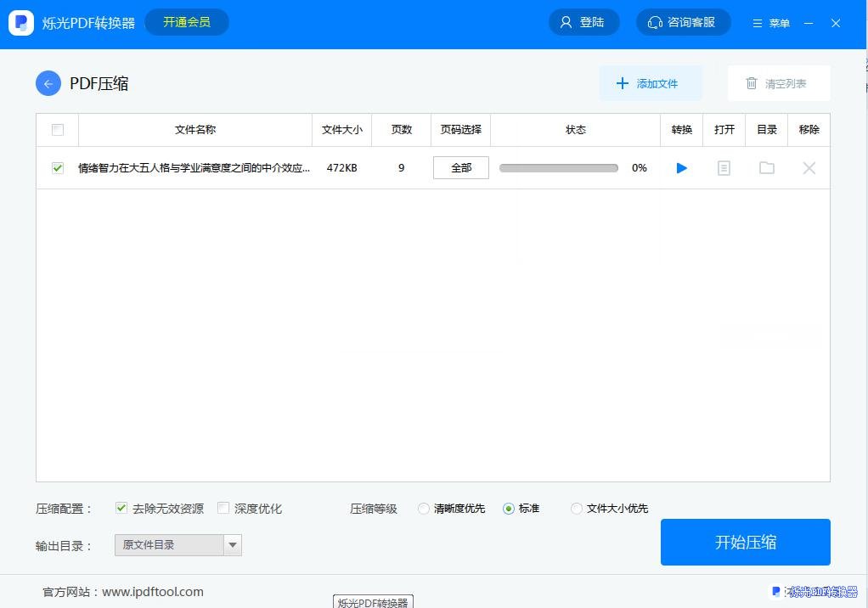Click the 文件名称 column header
Image resolution: width=868 pixels, height=608 pixels.
pos(194,129)
